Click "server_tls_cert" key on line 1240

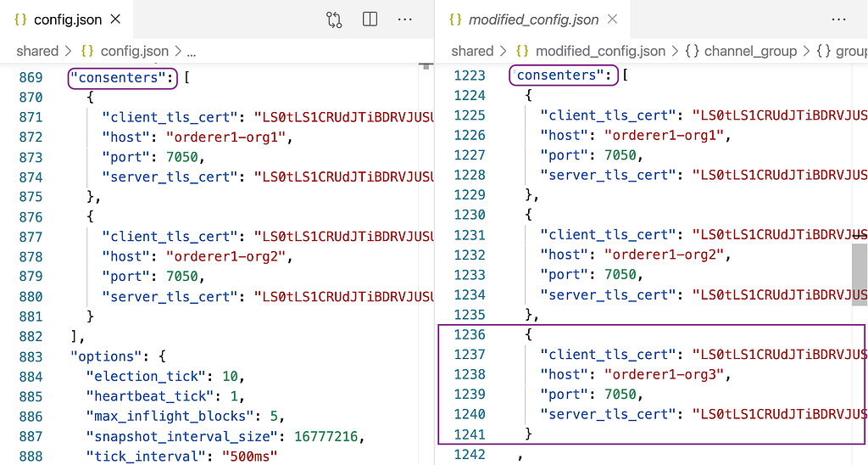point(609,415)
